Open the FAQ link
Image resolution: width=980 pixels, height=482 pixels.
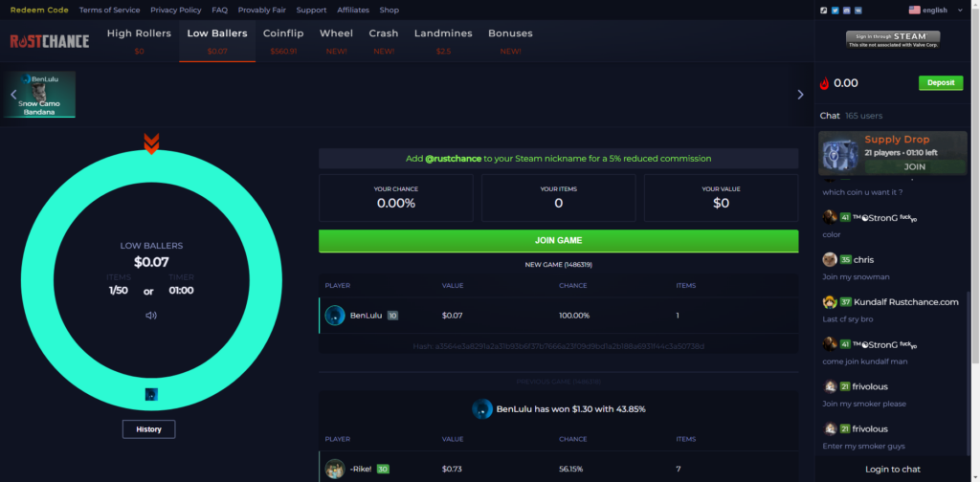[219, 10]
